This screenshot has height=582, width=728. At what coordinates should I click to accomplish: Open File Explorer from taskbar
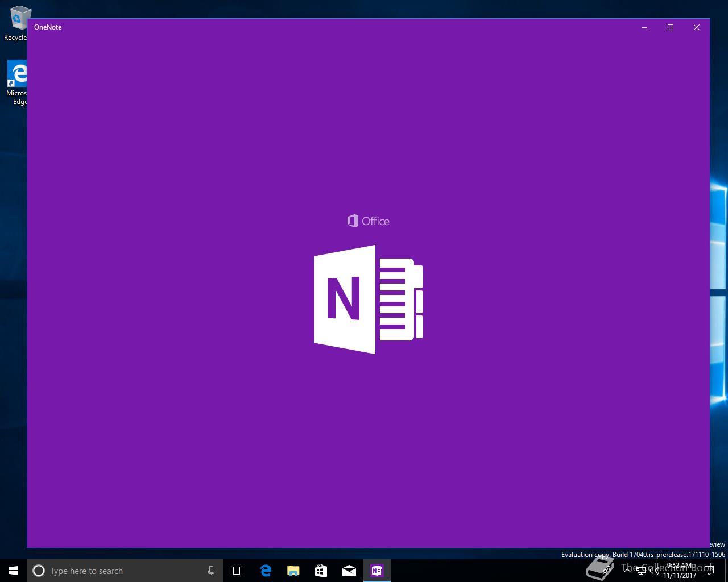[x=293, y=571]
